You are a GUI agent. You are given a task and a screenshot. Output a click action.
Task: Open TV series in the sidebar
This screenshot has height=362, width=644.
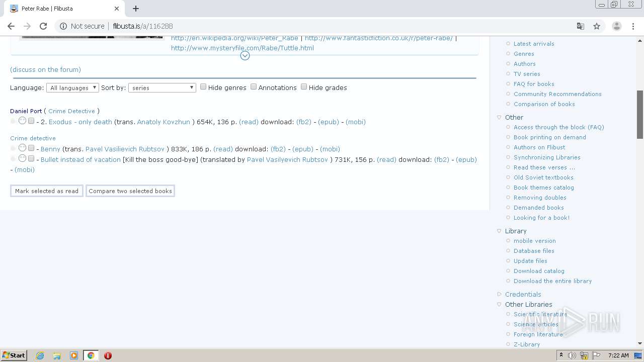tap(527, 74)
